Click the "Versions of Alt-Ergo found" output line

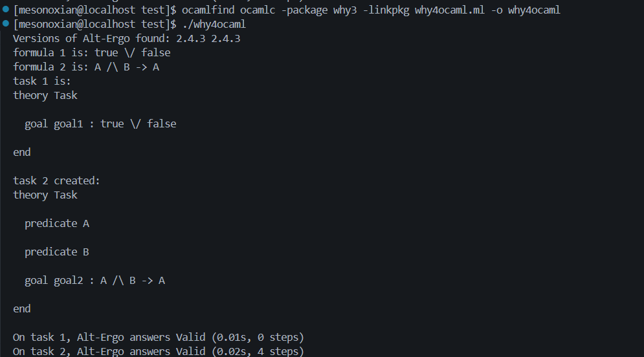click(127, 38)
